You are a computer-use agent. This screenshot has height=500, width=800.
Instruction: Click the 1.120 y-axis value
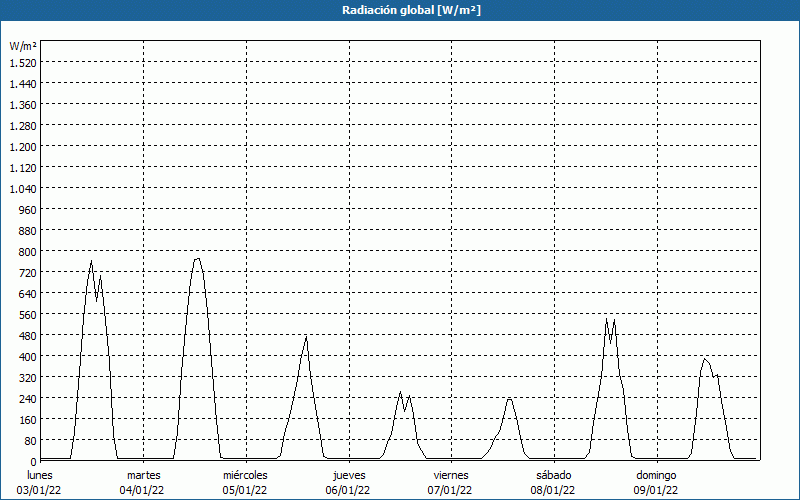click(x=23, y=167)
